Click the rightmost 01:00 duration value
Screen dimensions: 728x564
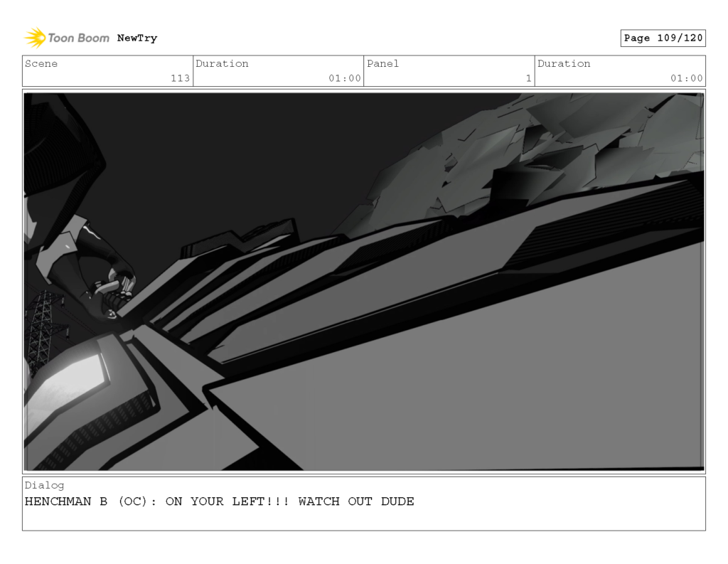pos(686,79)
